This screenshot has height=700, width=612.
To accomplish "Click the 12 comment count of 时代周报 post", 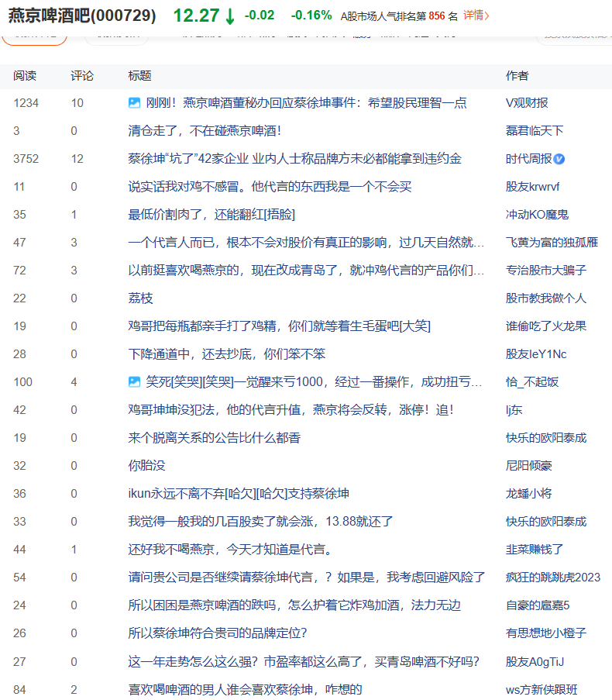I will tap(77, 159).
